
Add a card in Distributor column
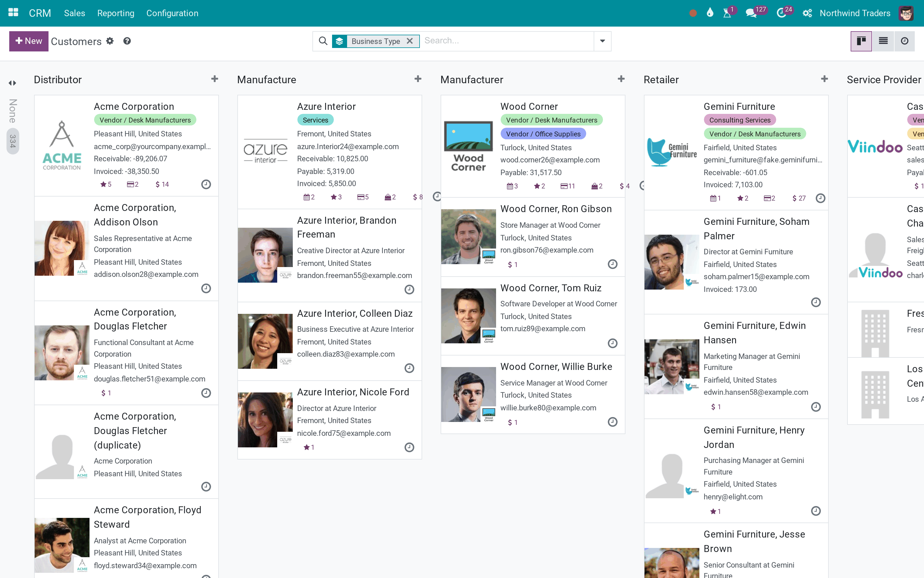[x=215, y=79]
